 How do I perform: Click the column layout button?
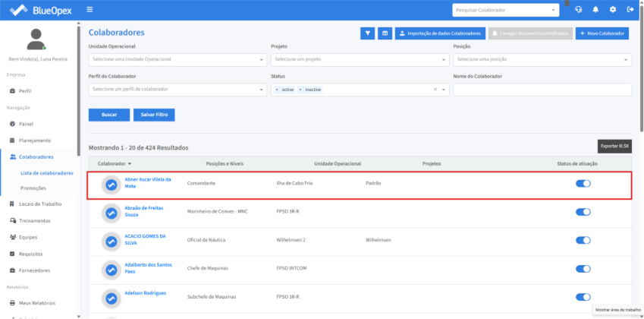385,33
